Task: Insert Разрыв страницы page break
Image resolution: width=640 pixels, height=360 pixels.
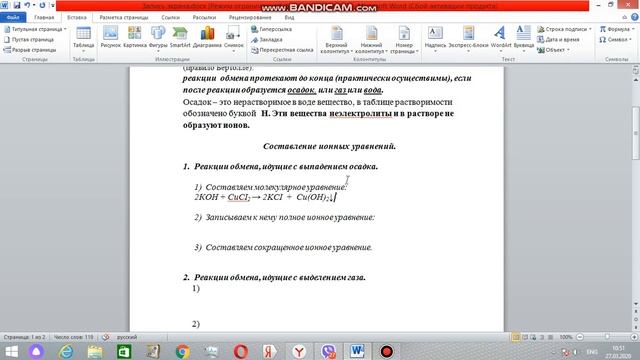Action: (x=29, y=50)
